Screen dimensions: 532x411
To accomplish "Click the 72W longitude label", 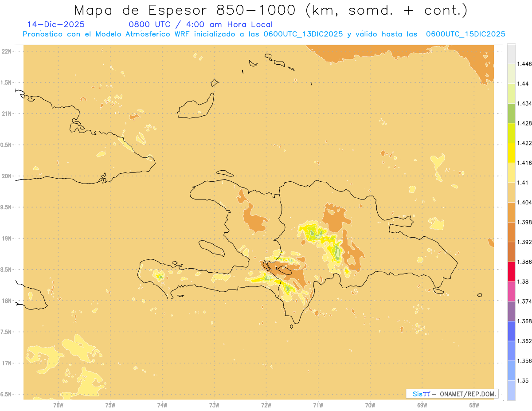I will point(266,405).
